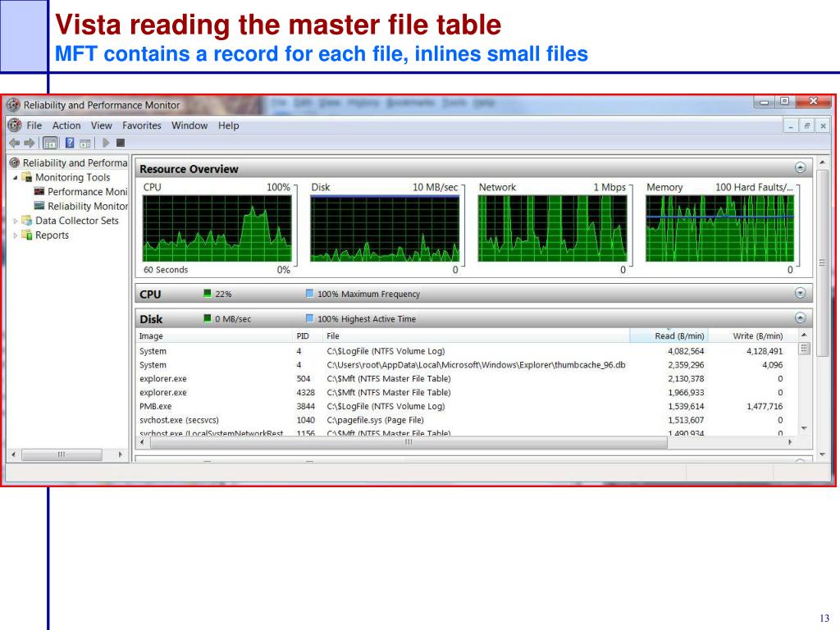840x630 pixels.
Task: Sort by the PID column header
Action: tap(308, 336)
